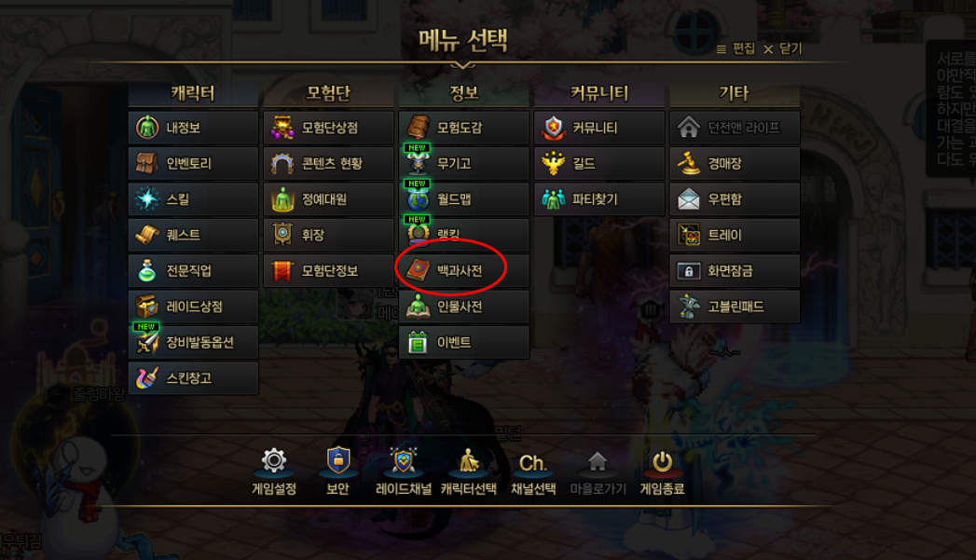Screen dimensions: 976x560
Task: Select the 스킬 sparkle icon
Action: [x=147, y=198]
